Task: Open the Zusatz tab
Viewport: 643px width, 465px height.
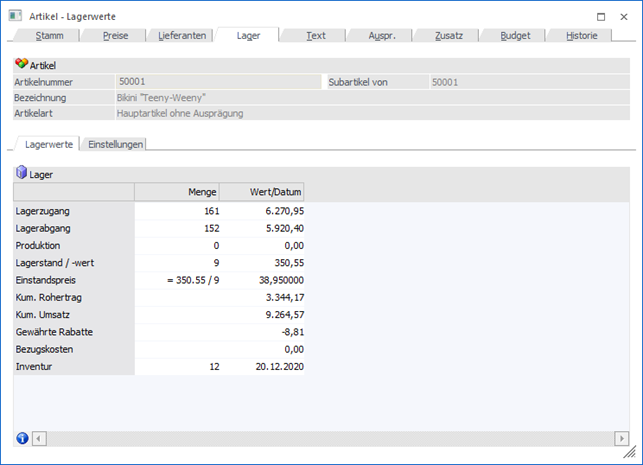Action: (448, 35)
